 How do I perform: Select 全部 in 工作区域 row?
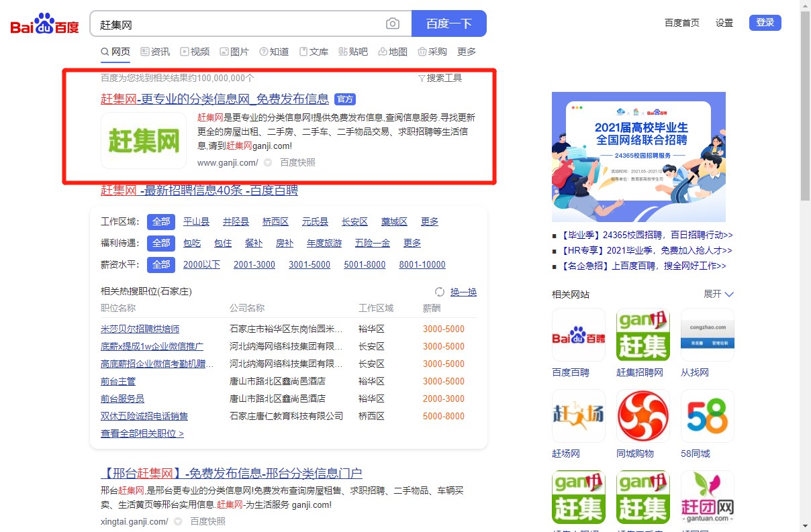coord(161,222)
